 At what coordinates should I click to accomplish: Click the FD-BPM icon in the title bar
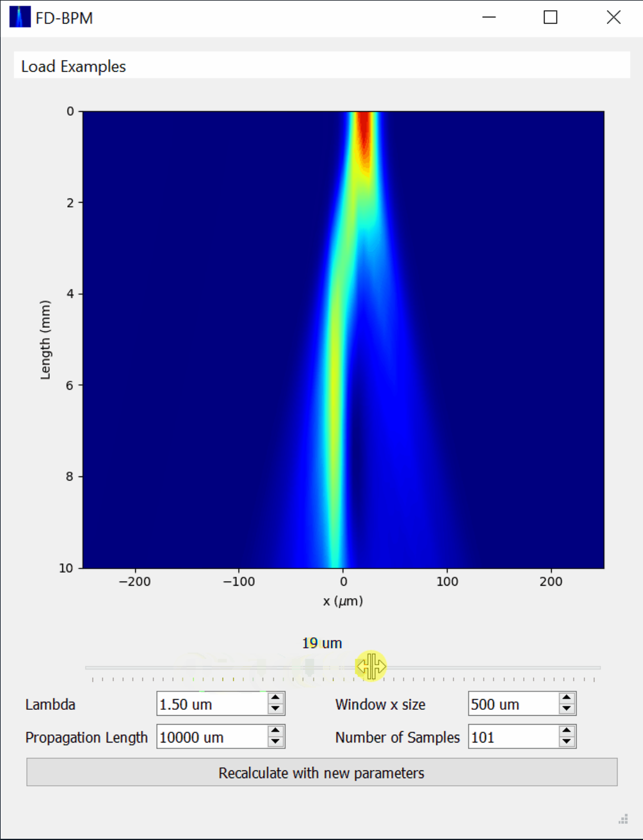20,17
